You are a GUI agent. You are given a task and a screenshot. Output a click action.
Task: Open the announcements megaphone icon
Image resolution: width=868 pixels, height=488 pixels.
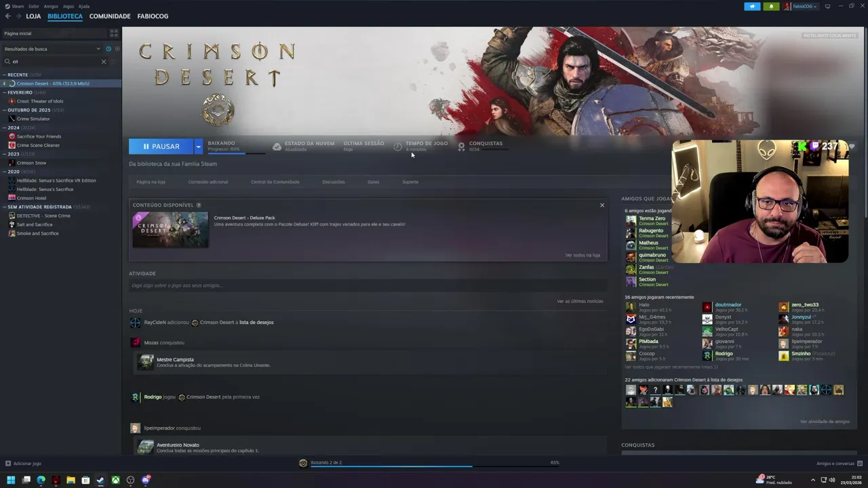click(x=752, y=6)
